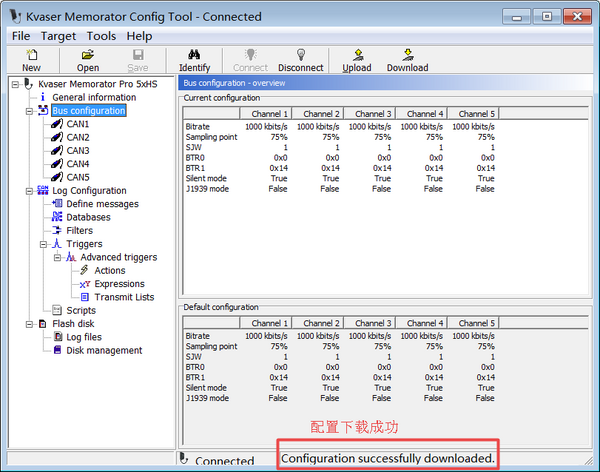Click the CAN3 connector icon
Viewport: 600px width, 472px height.
tap(57, 150)
